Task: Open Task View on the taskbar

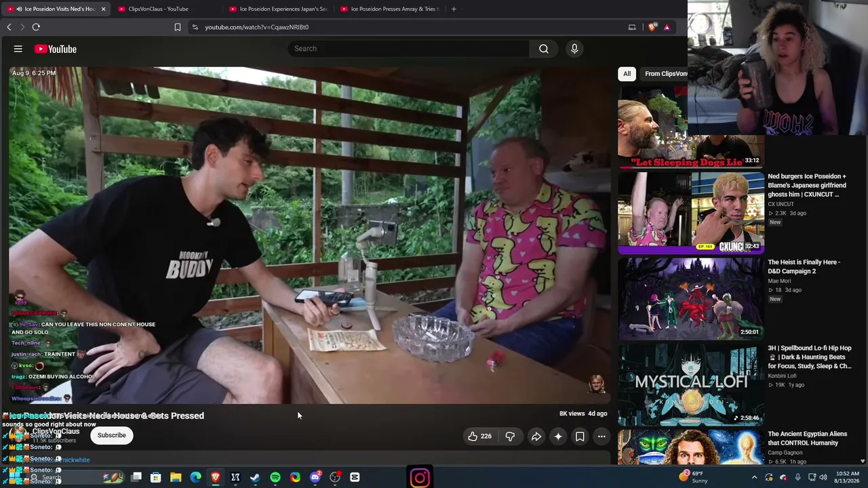Action: (136, 478)
